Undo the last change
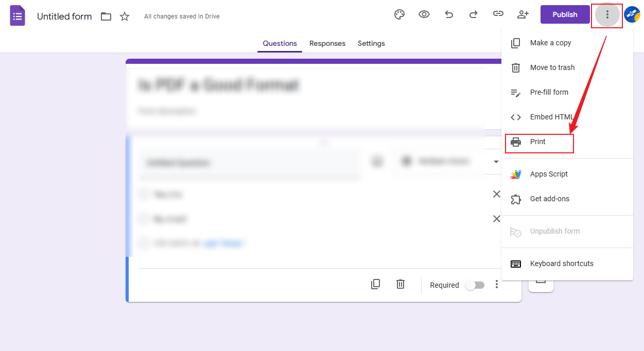Image resolution: width=644 pixels, height=351 pixels. click(x=448, y=14)
